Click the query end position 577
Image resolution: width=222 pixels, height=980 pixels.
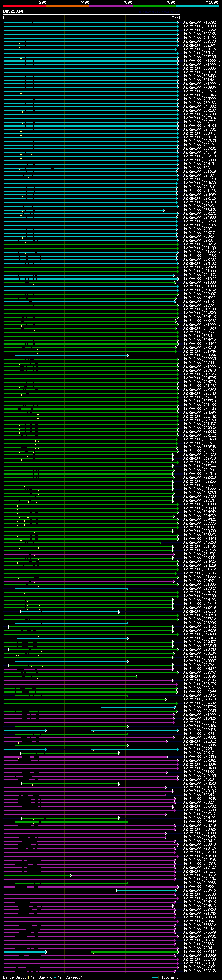[175, 17]
